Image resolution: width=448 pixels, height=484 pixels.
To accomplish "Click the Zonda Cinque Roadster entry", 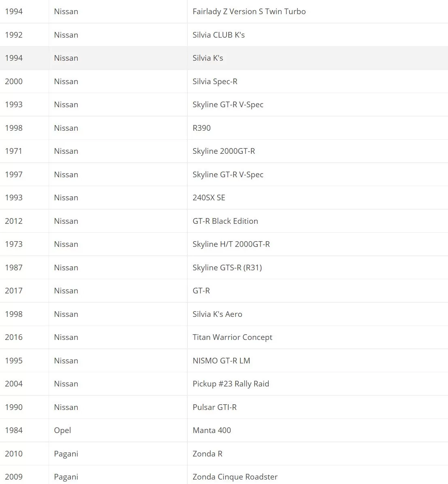I will (235, 477).
